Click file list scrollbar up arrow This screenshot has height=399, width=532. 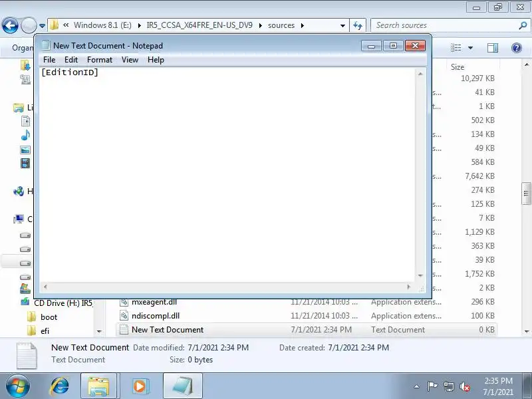coord(527,65)
